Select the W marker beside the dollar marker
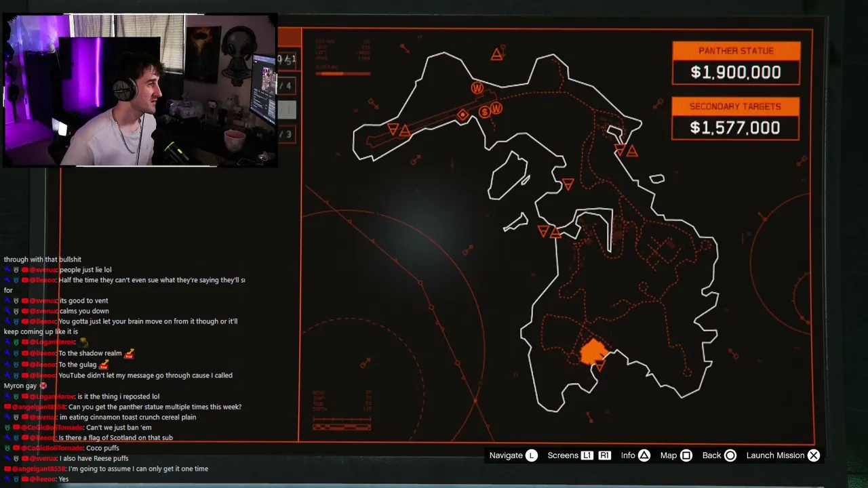 [496, 108]
